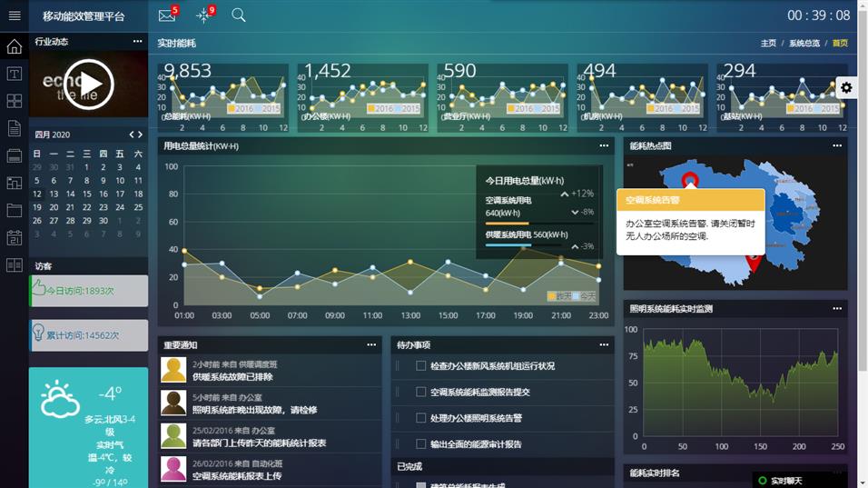The image size is (868, 488).
Task: Open 实时聊天 chat bar
Action: tap(799, 480)
